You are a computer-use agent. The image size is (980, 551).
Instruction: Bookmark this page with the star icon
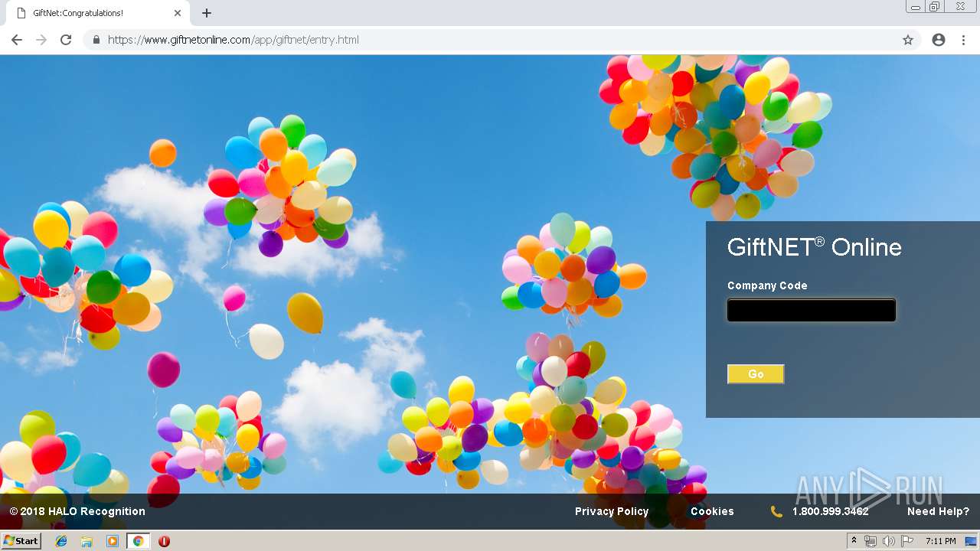pos(908,40)
